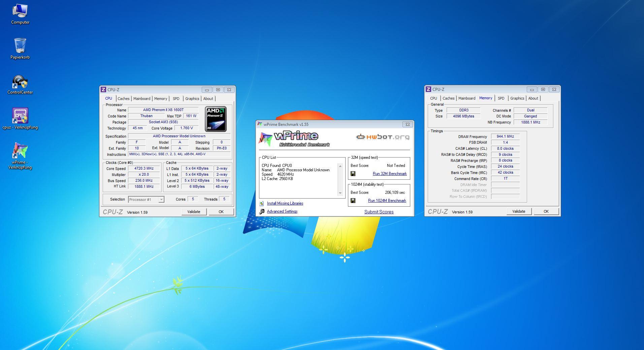Open Memory tab in left CPU-Z window

click(x=161, y=99)
